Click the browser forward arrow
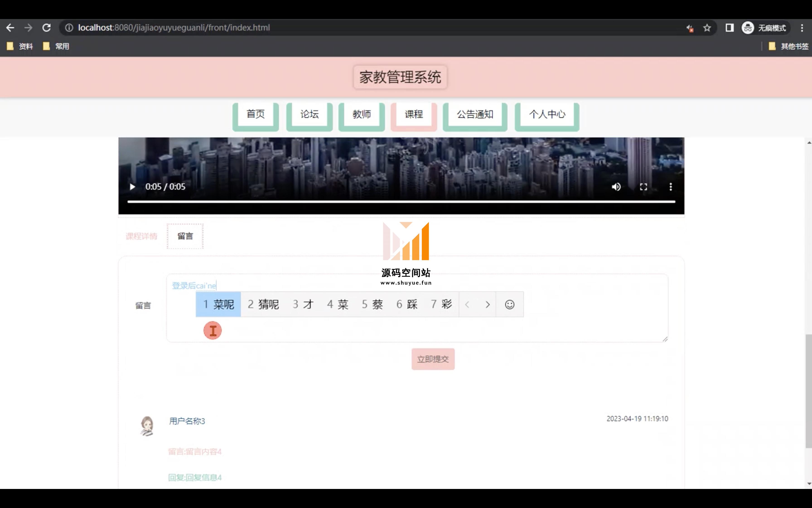This screenshot has height=508, width=812. tap(29, 27)
